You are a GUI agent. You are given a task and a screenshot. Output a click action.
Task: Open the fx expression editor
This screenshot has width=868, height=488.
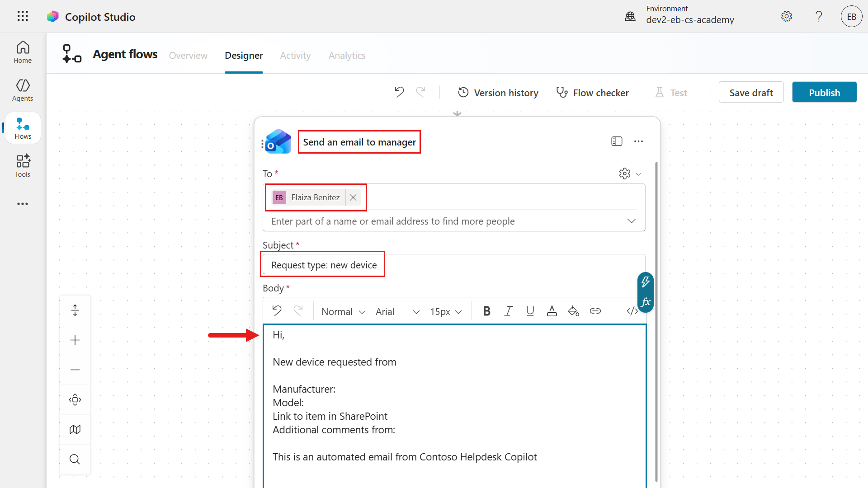[x=646, y=302]
